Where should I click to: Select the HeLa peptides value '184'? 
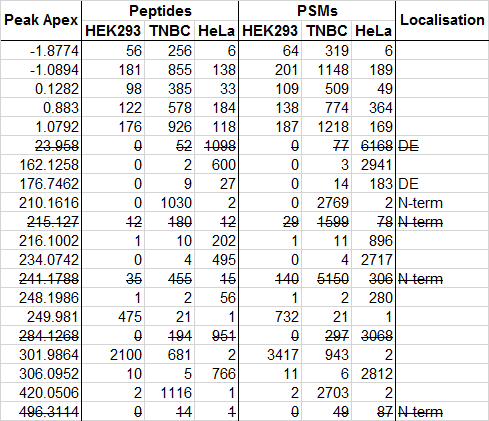coord(216,108)
